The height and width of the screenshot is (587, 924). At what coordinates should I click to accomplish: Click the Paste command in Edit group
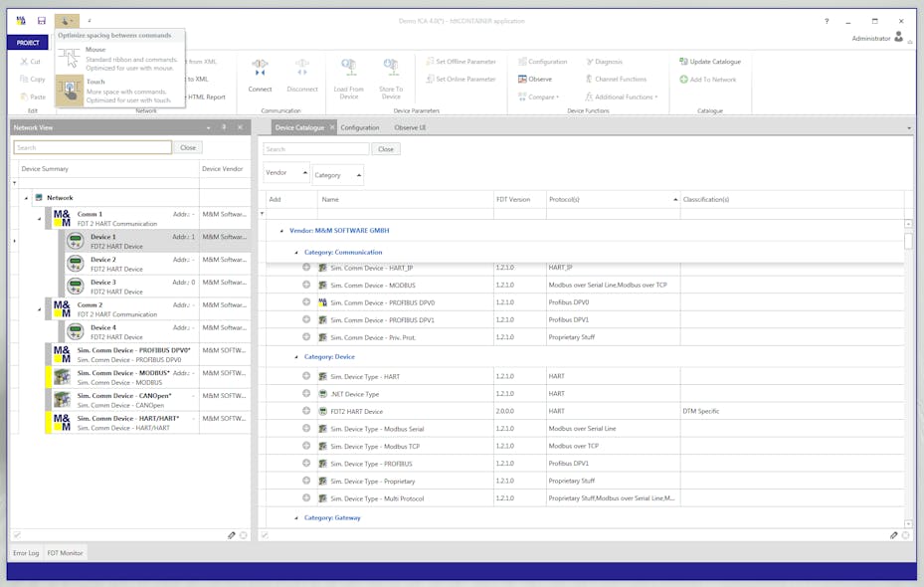33,97
